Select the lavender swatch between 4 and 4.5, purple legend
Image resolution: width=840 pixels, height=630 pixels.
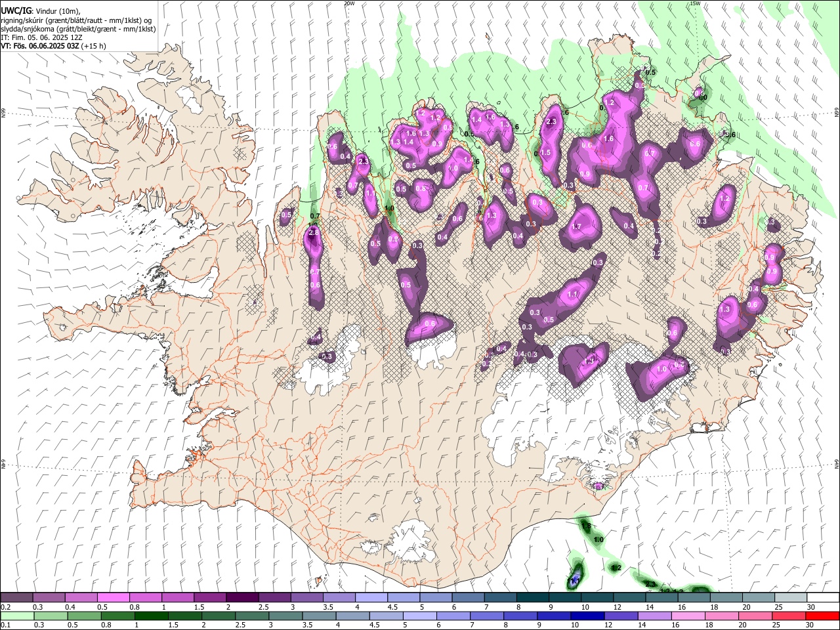click(x=370, y=598)
